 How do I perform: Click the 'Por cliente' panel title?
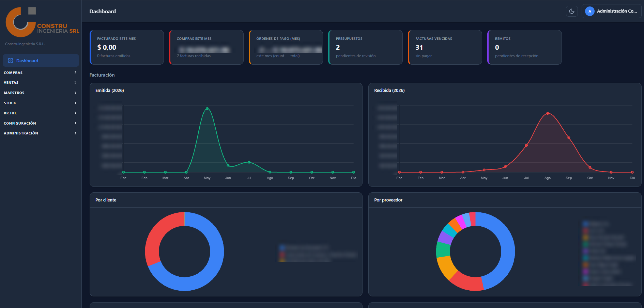click(106, 200)
